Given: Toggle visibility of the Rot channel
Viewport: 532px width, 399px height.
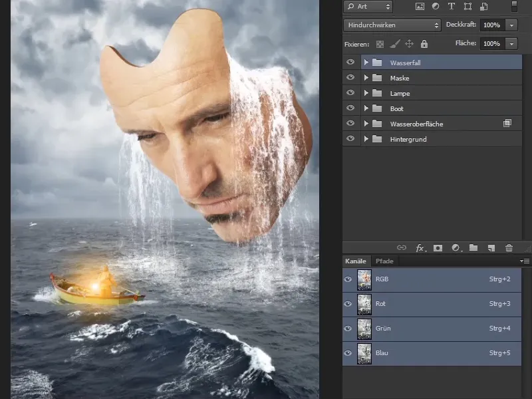Looking at the screenshot, I should [348, 304].
